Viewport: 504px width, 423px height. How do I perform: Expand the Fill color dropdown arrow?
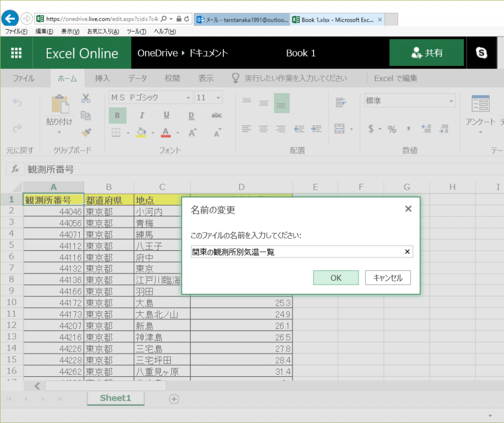153,132
